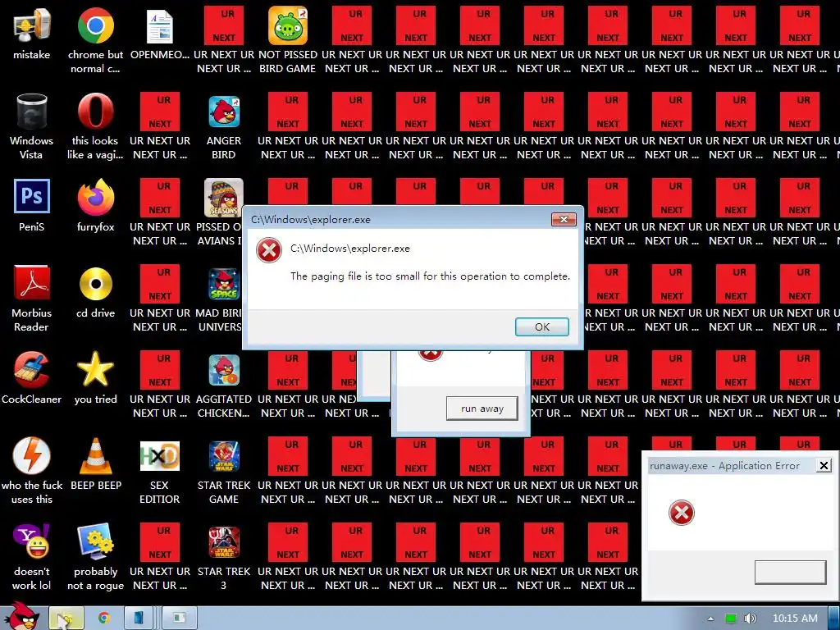Select the STAR TREK 3 icon

(x=224, y=541)
